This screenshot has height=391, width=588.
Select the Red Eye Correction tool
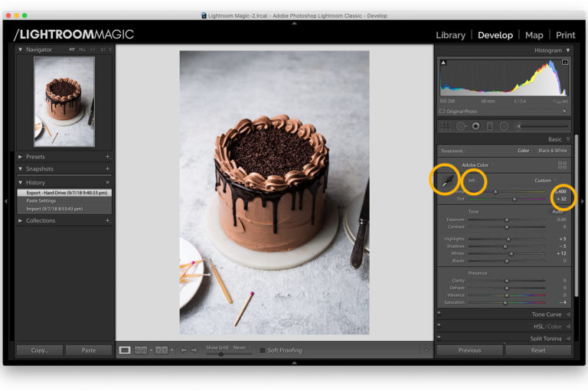475,126
